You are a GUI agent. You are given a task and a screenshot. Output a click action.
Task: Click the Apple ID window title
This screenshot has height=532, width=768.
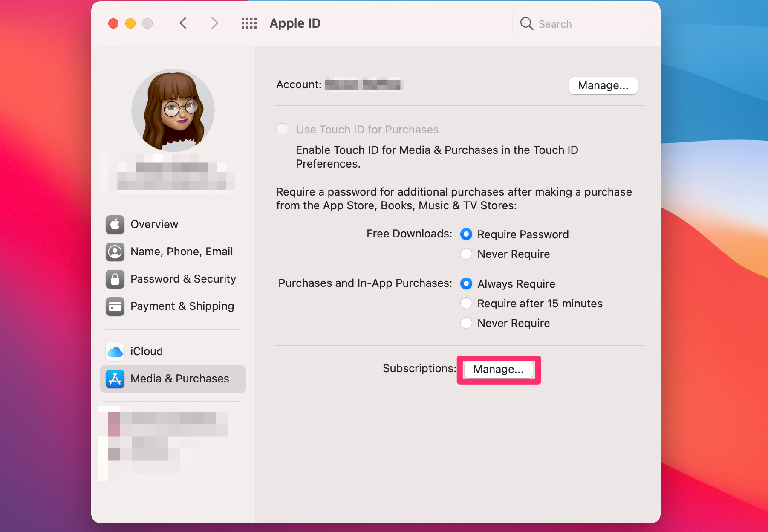[295, 23]
